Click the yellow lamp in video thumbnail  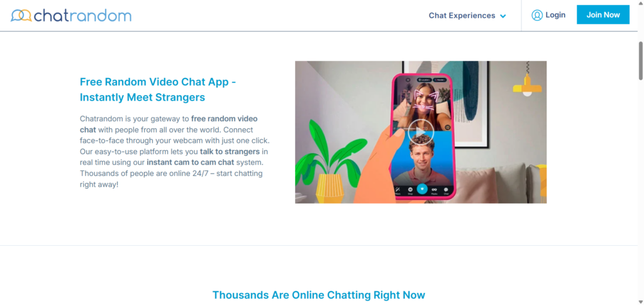coord(527,87)
